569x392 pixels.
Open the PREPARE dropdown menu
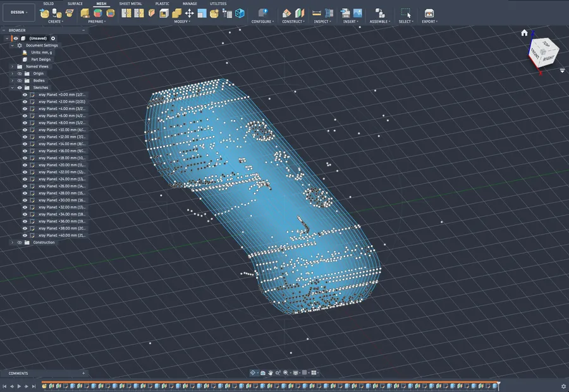pyautogui.click(x=97, y=21)
